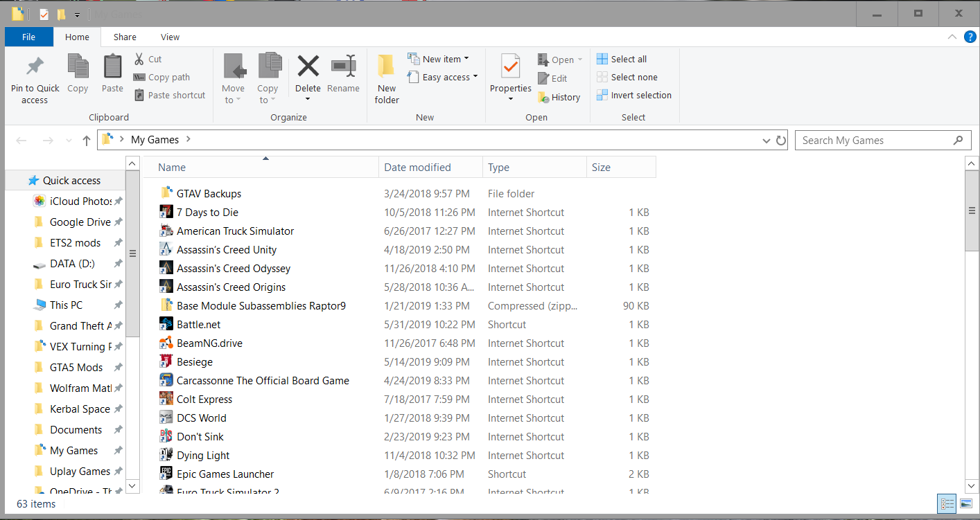Select the GTAV Backups folder
Screen dimensions: 980x520
coord(200,193)
